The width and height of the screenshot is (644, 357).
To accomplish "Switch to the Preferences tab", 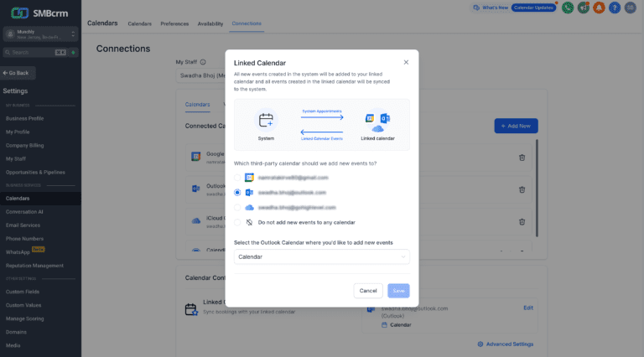I will tap(174, 23).
